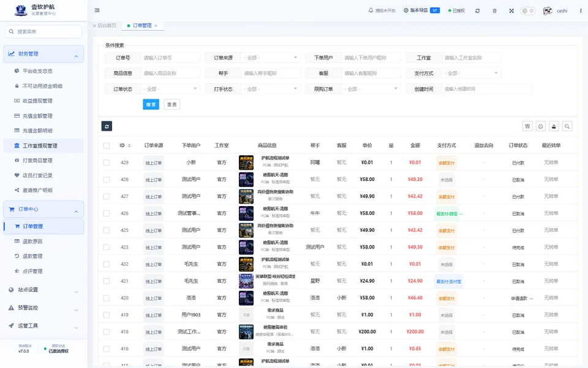
Task: Check the row checkbox for order 427
Action: point(107,196)
